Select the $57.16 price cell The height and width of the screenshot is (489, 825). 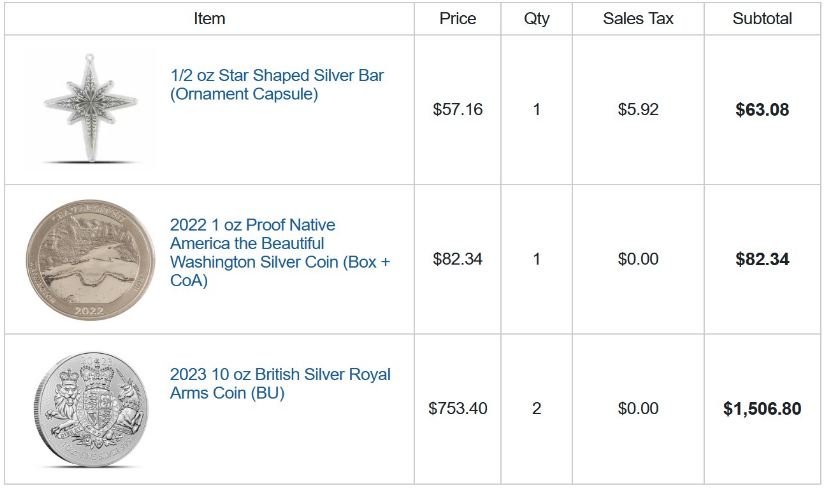[x=458, y=109]
